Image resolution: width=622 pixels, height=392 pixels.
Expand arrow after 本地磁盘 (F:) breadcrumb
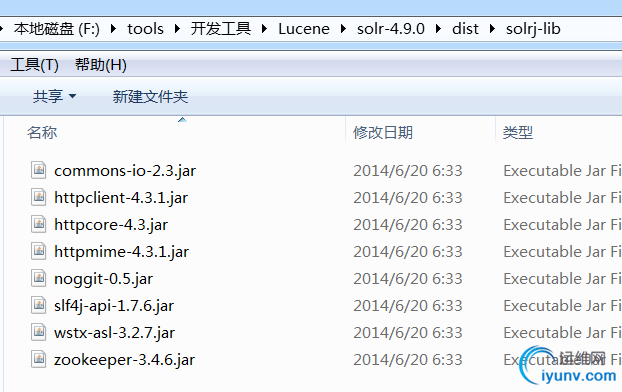113,29
